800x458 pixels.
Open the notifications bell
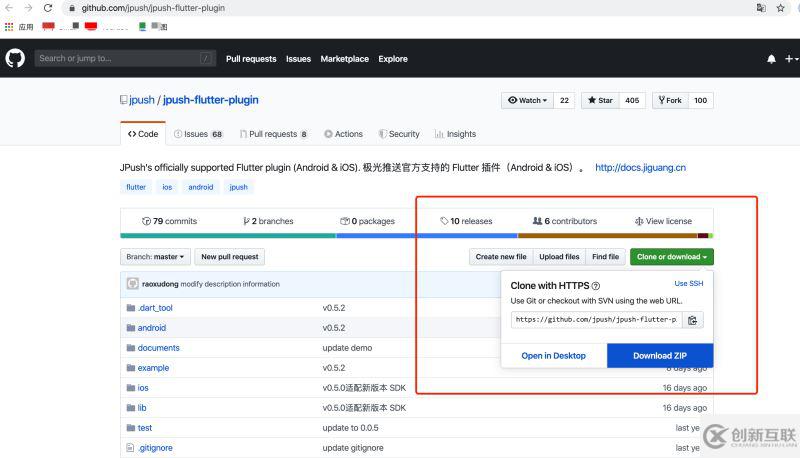point(771,59)
